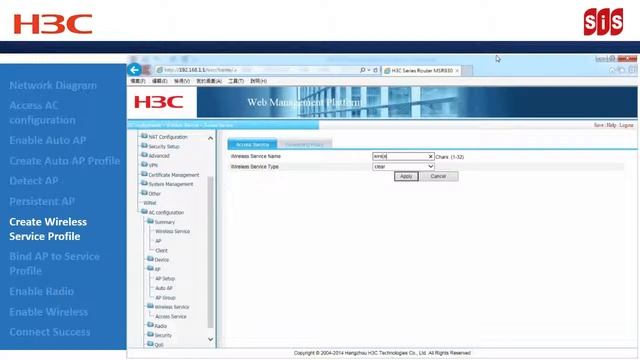The width and height of the screenshot is (640, 360).
Task: Select the WiNet tree item
Action: 150,203
